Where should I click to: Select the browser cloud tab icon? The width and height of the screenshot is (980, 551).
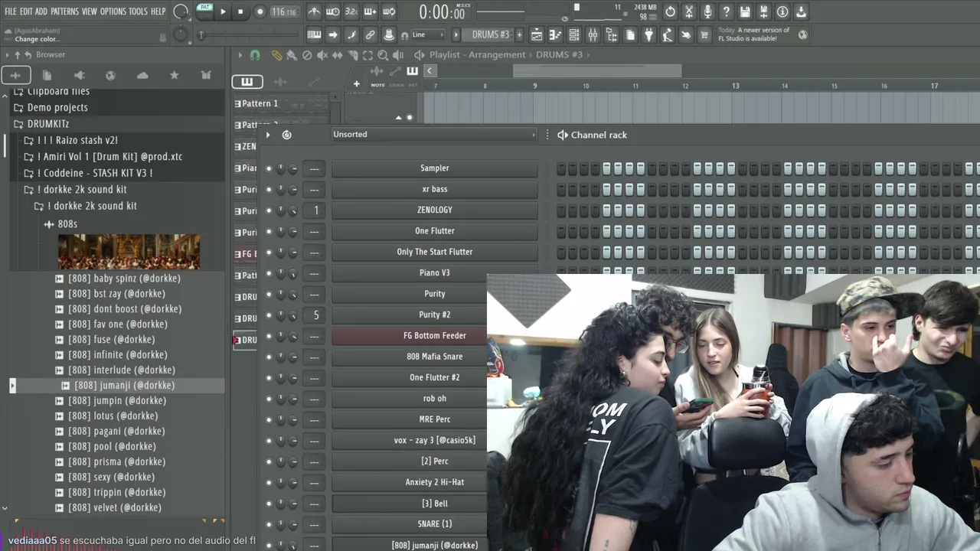[142, 75]
